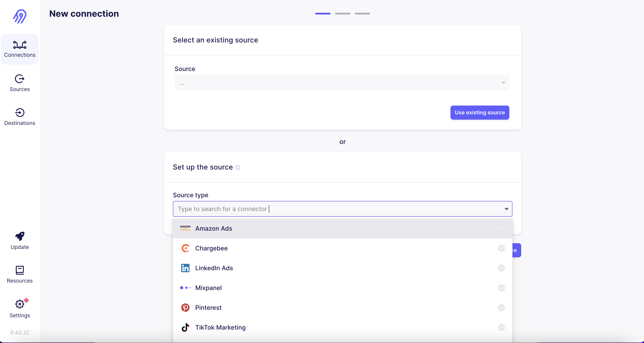Click the Airbyte logo icon
The width and height of the screenshot is (644, 343).
coord(20,16)
